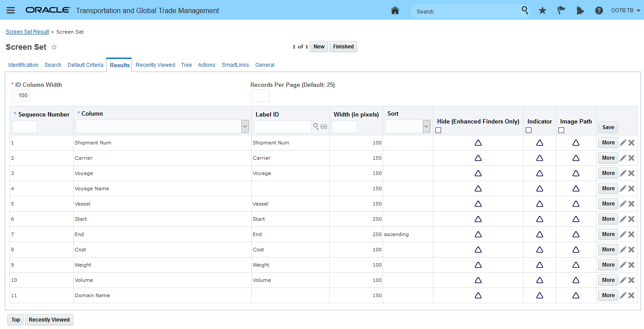Toggle the Indicator checkbox

click(529, 130)
